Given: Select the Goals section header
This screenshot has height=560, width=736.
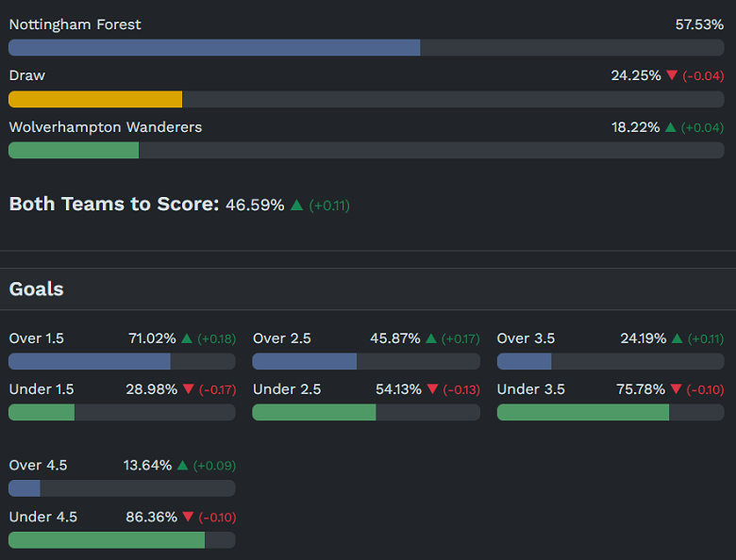Looking at the screenshot, I should coord(37,289).
